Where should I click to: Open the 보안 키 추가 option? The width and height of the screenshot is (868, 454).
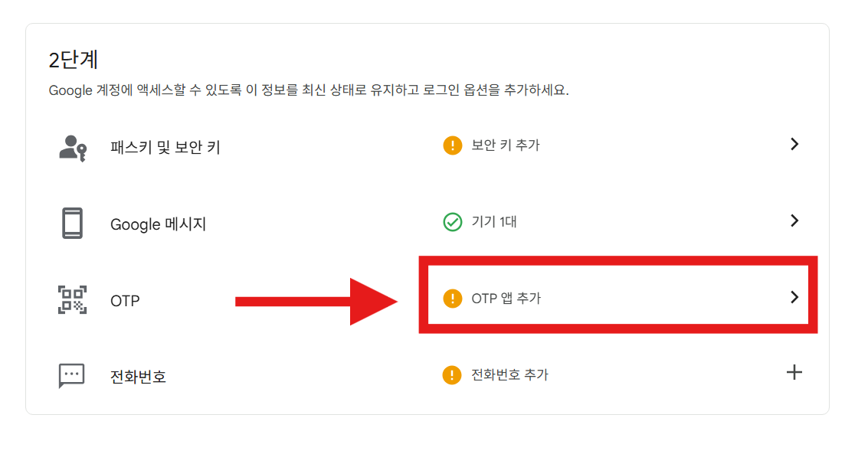[x=504, y=144]
